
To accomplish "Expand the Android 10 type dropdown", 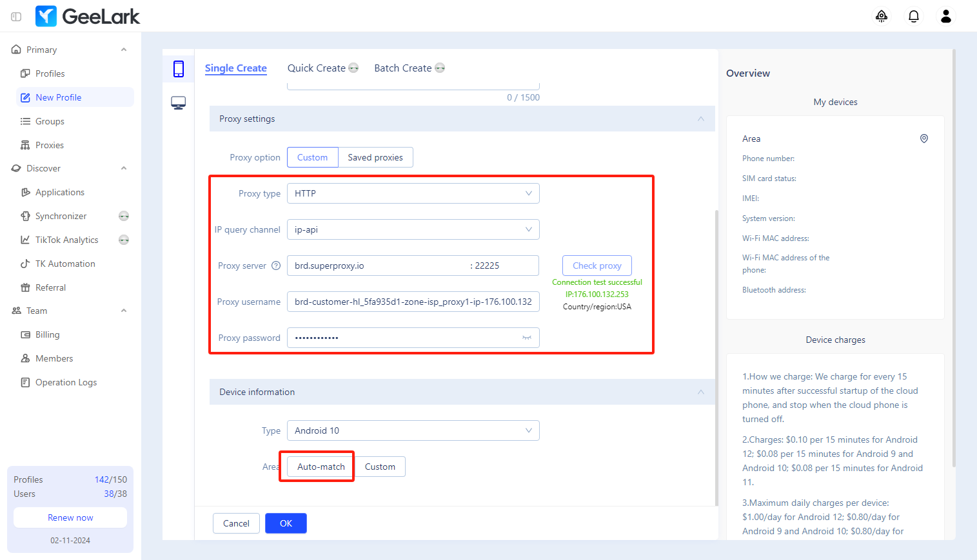I will coord(413,430).
